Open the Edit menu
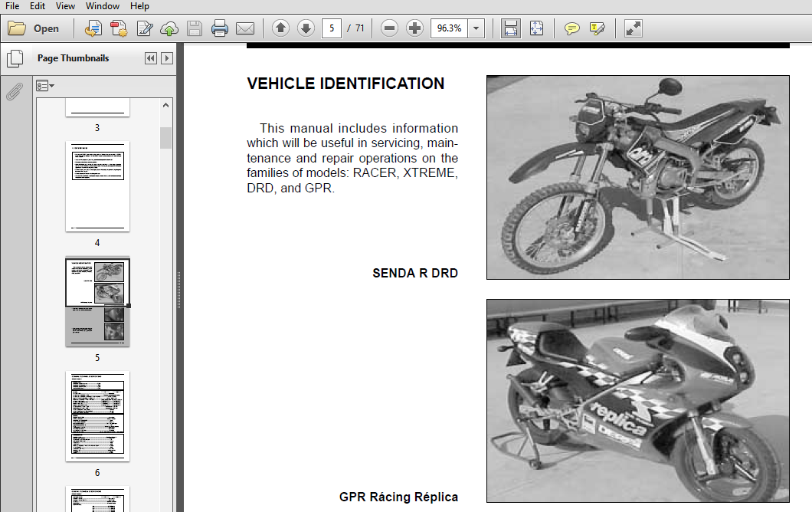Image resolution: width=812 pixels, height=512 pixels. 38,6
